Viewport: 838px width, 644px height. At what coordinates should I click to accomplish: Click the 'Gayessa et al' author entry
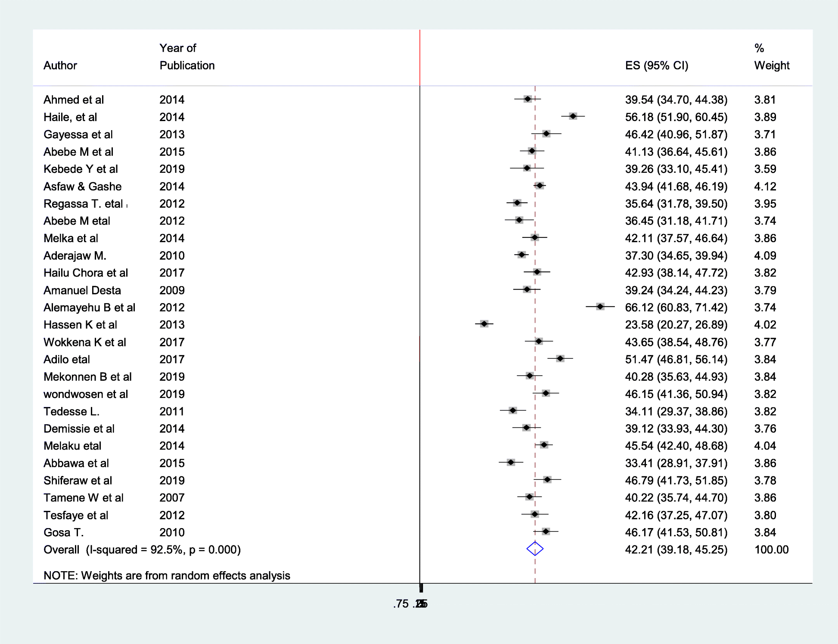tap(78, 134)
